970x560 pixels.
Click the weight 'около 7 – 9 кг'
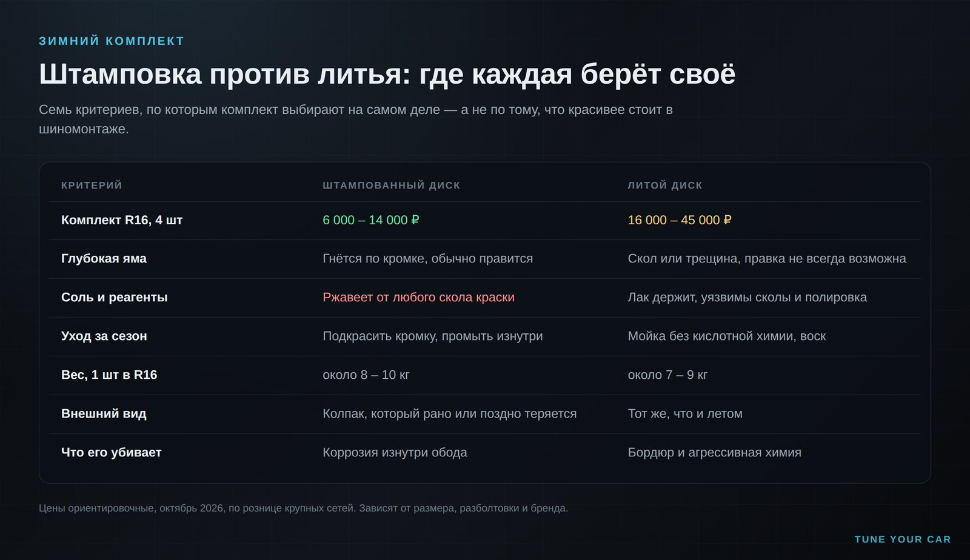point(667,375)
